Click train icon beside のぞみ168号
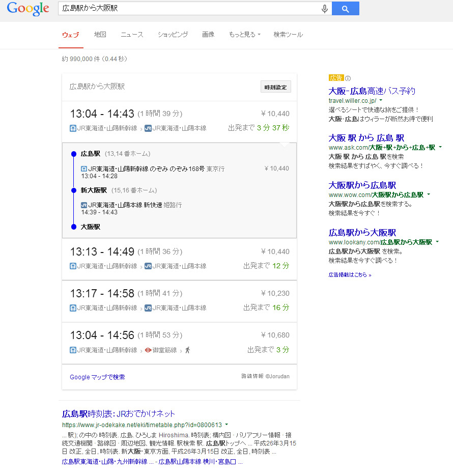Viewport: 453px width, 476px height. point(84,169)
